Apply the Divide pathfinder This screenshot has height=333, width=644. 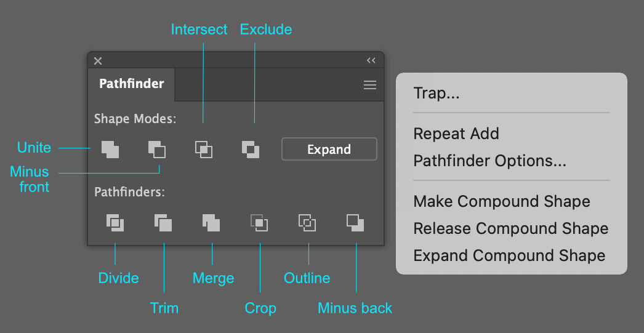coord(115,222)
